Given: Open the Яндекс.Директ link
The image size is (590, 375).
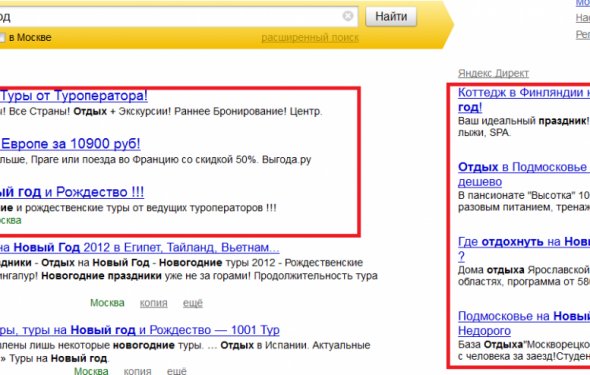Looking at the screenshot, I should click(x=493, y=73).
